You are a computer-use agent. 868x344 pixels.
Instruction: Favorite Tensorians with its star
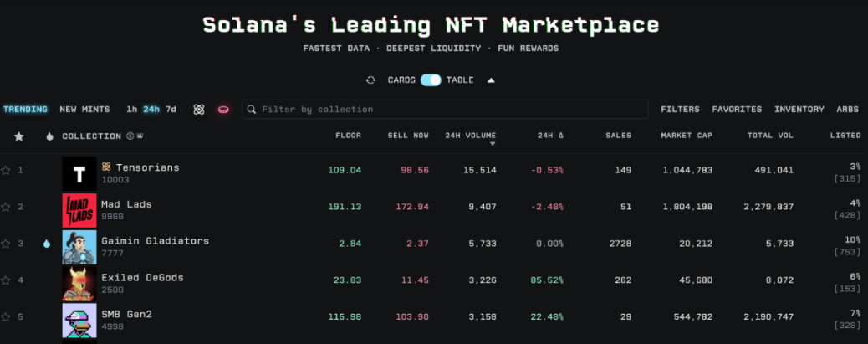coord(6,171)
